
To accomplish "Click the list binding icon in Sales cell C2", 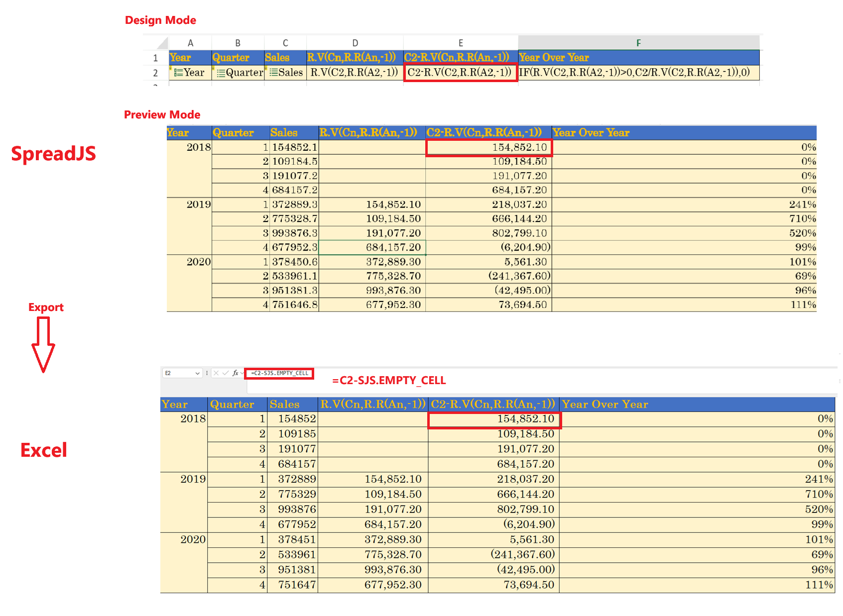I will (x=273, y=73).
